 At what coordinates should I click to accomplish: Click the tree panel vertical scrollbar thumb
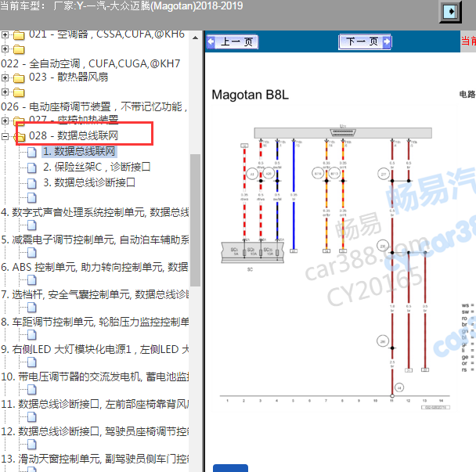195,221
